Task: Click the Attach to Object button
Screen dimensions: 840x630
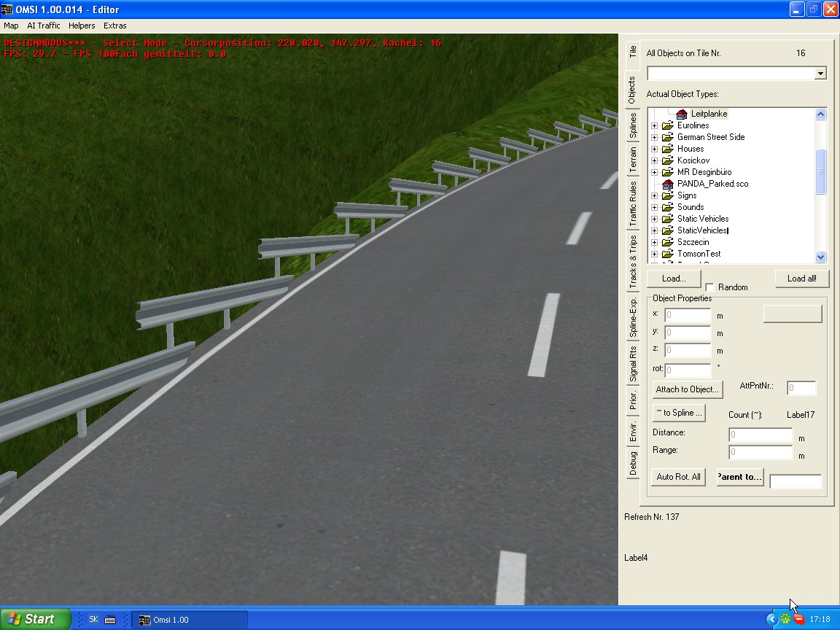Action: tap(687, 389)
